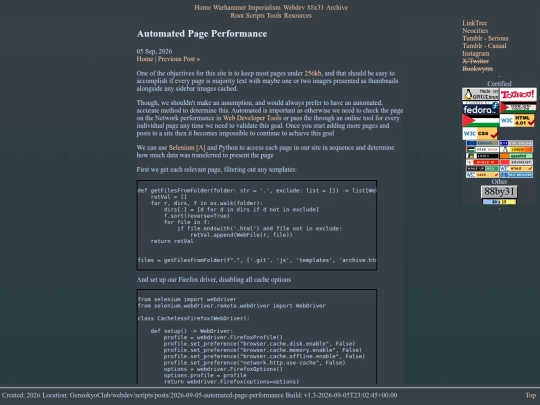
Task: Open Tumblr - Serious sidebar link
Action: point(485,38)
